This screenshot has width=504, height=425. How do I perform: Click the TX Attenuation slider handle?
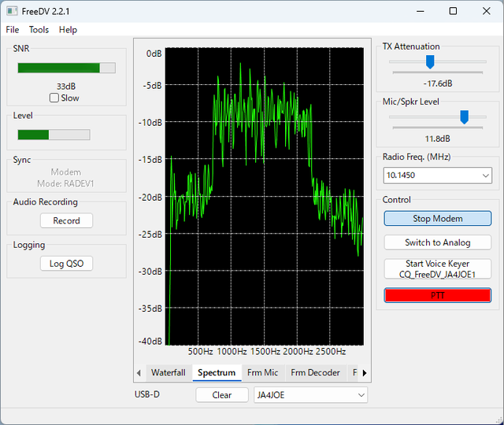point(430,61)
